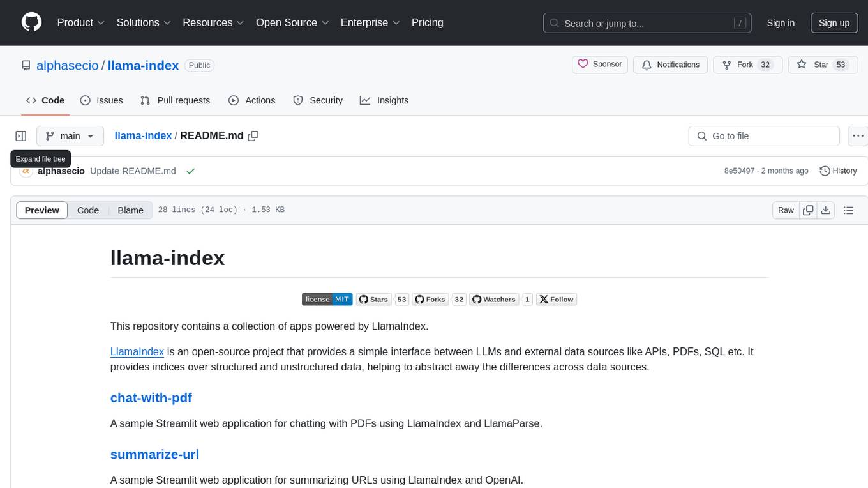868x488 pixels.
Task: Expand the Solutions menu
Action: tap(144, 22)
